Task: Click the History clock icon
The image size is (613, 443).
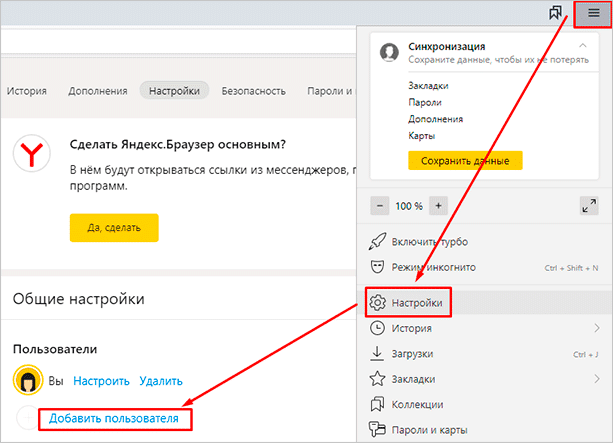Action: point(378,328)
